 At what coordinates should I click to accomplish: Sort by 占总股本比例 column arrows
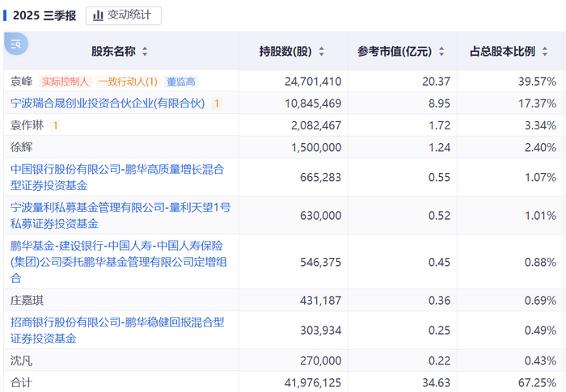(x=546, y=52)
